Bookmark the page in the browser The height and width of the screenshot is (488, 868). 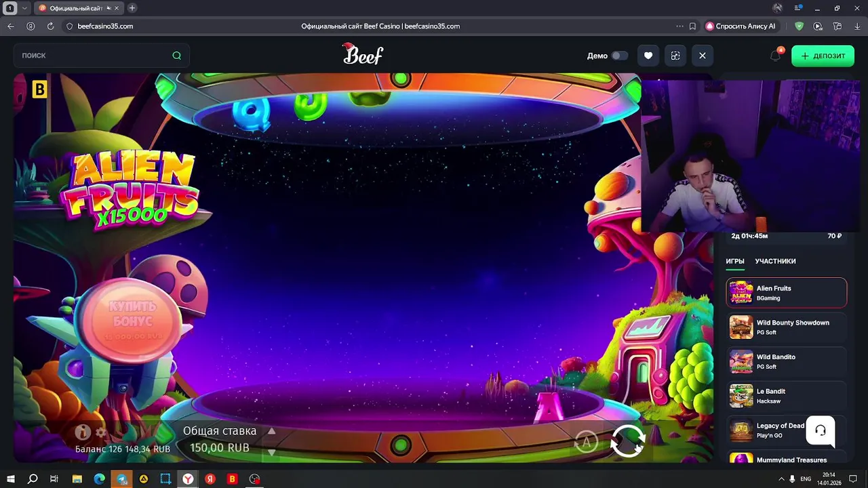(x=692, y=26)
